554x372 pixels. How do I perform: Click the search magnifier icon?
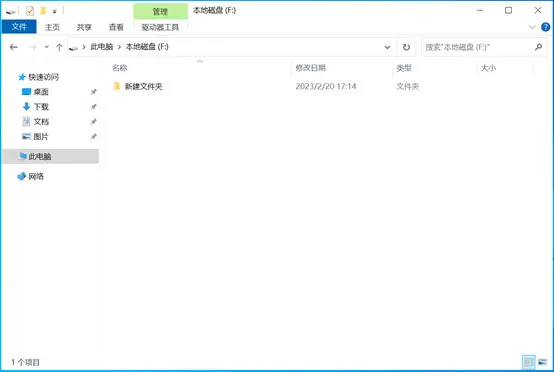pyautogui.click(x=538, y=47)
